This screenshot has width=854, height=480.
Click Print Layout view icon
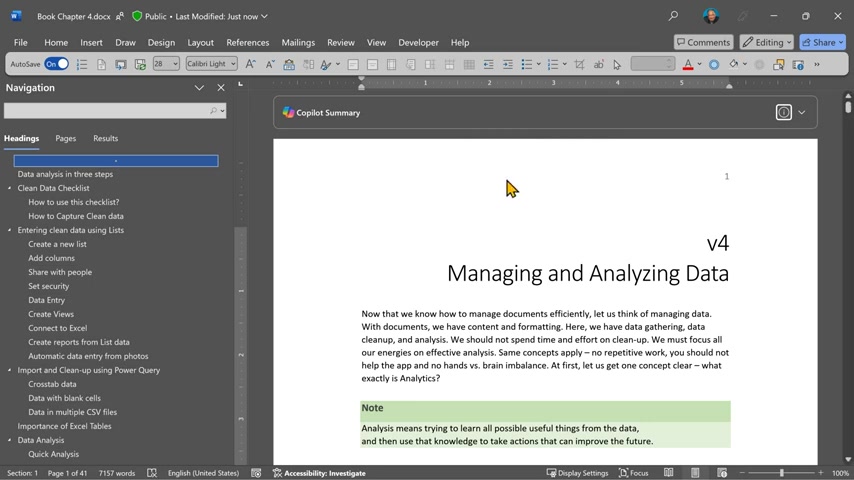695,473
